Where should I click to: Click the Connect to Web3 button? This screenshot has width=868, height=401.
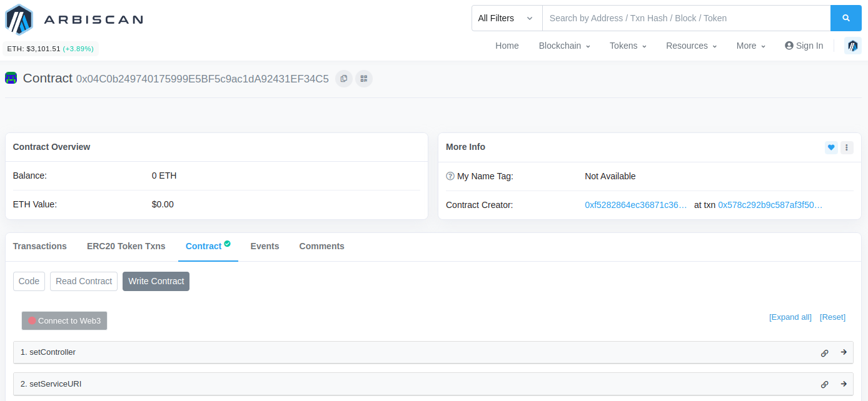tap(64, 320)
